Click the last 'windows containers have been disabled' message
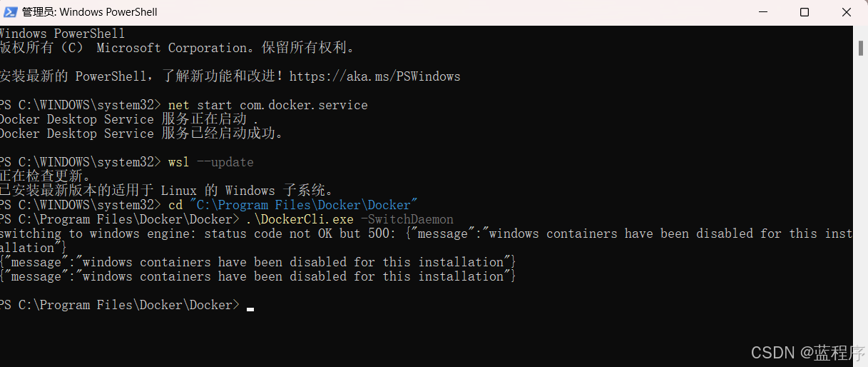 click(x=257, y=276)
